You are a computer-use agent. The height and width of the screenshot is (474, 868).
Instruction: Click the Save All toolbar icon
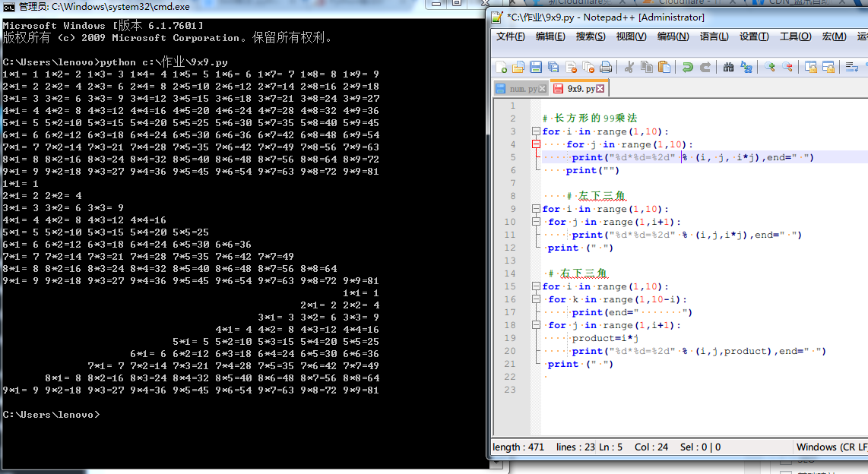pyautogui.click(x=553, y=68)
